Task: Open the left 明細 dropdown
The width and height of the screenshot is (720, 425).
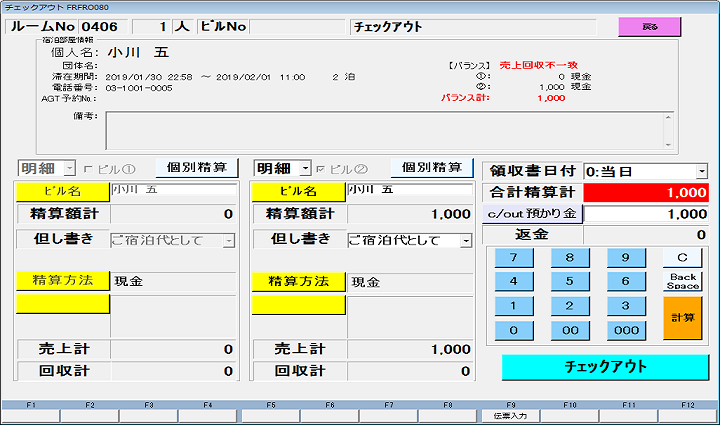Action: click(x=69, y=168)
